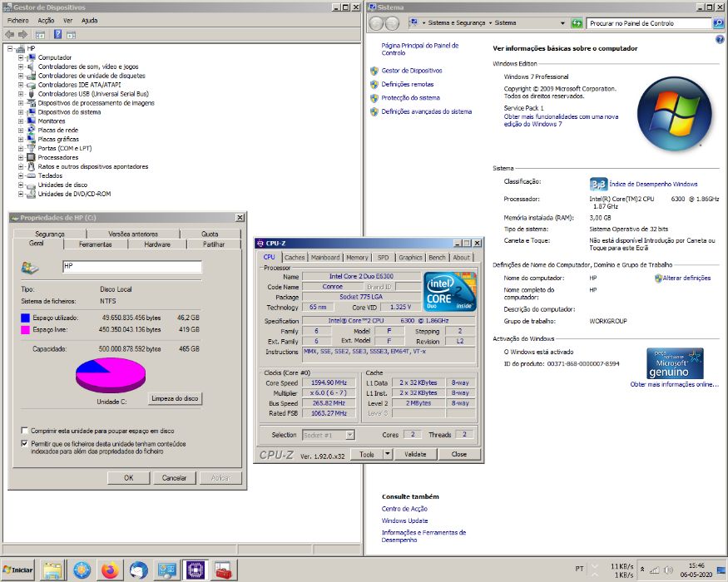Click the Processadores icon in the tree
The height and width of the screenshot is (582, 728).
tap(31, 157)
